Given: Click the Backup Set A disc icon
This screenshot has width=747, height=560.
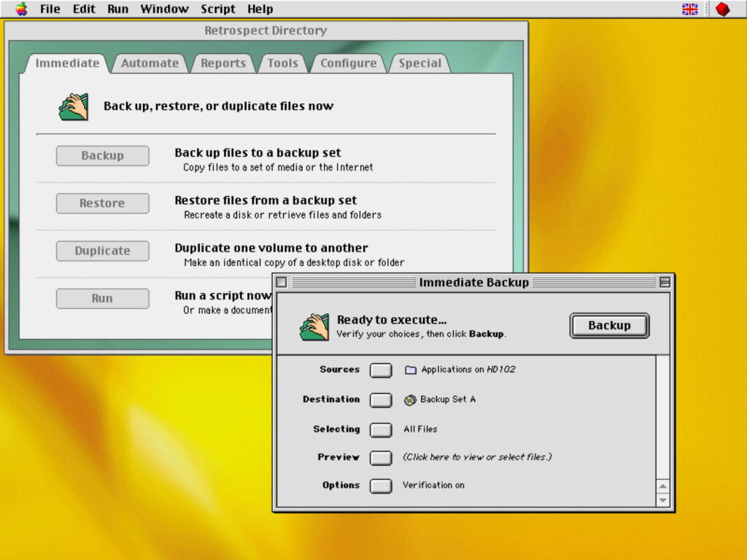Looking at the screenshot, I should tap(411, 400).
